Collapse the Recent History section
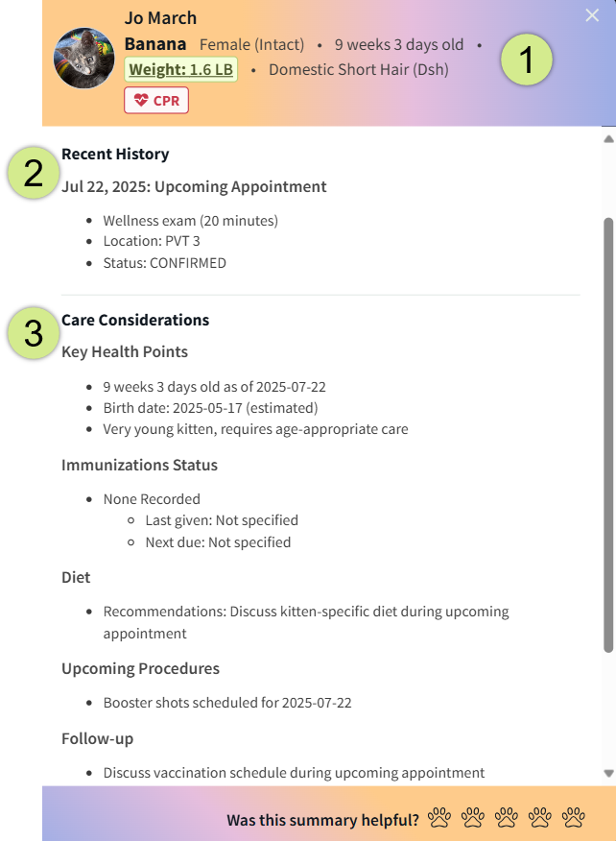 pos(115,153)
